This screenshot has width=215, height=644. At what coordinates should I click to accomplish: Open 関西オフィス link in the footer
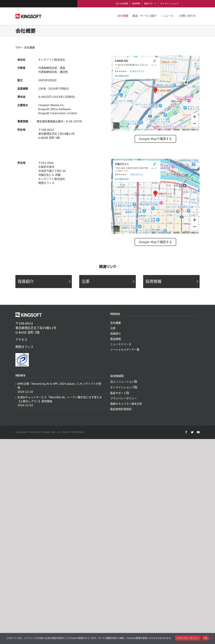[x=24, y=347]
